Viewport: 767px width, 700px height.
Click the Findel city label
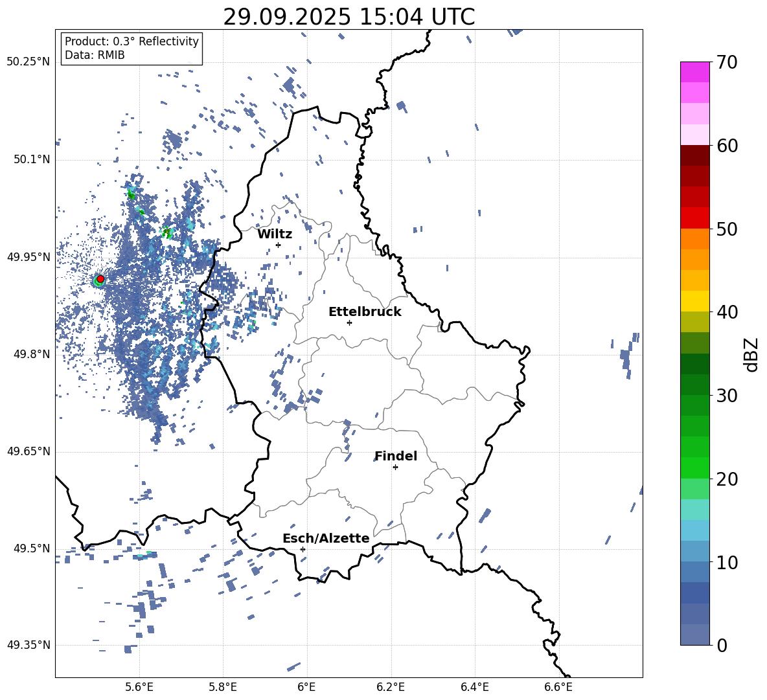396,456
